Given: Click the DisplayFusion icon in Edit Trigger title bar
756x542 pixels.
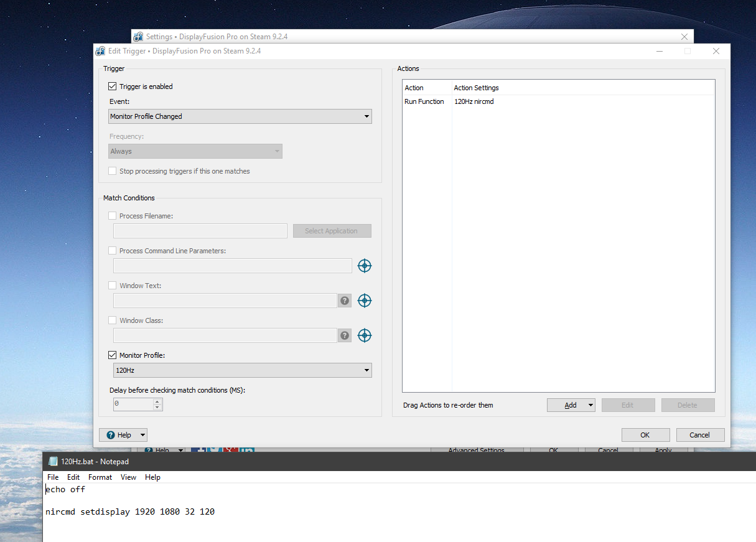Looking at the screenshot, I should pyautogui.click(x=101, y=51).
